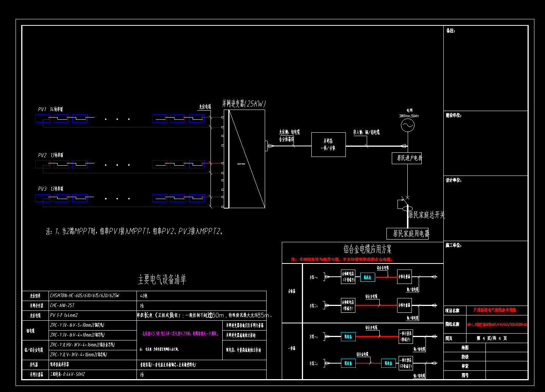
Task: Click the PV1 14块串联 string label
Action: [50, 109]
